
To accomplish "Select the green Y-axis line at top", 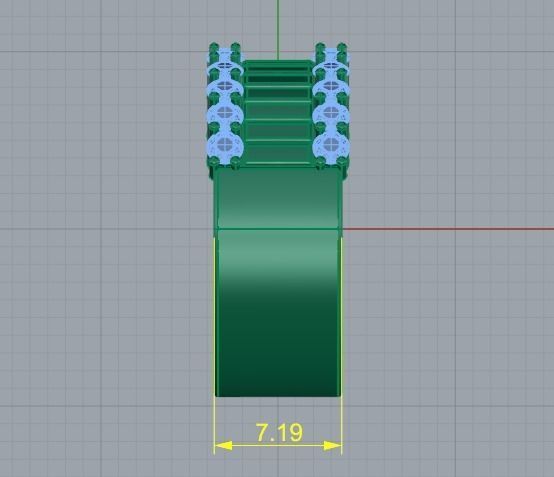I will click(278, 30).
